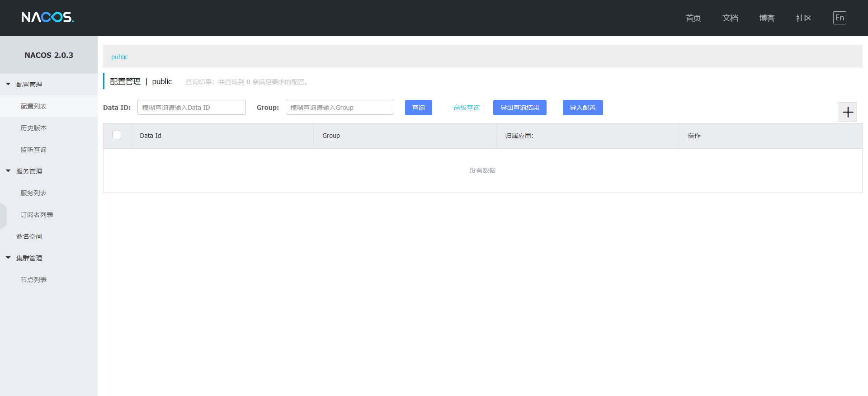
Task: Open 高级查询 advanced search
Action: (x=467, y=108)
